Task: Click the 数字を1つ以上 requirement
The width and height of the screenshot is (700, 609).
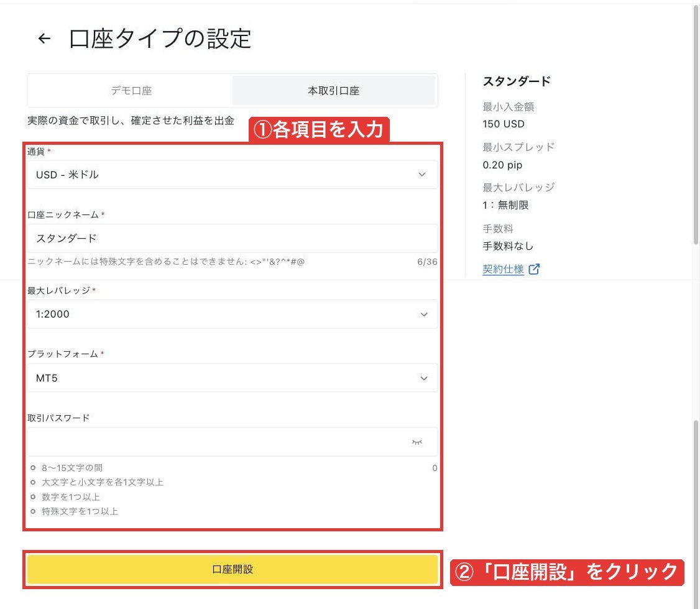Action: (71, 497)
